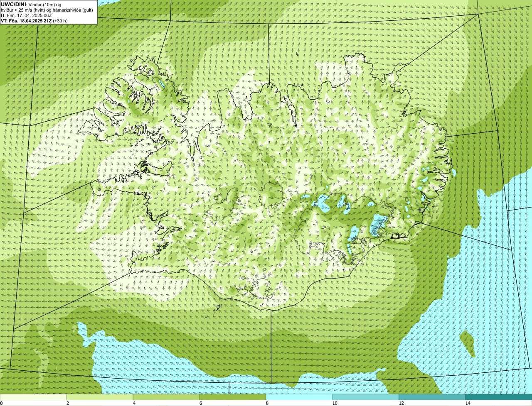The height and width of the screenshot is (406, 532).
Task: Click the "0" label under the color bar
Action: point(1,403)
